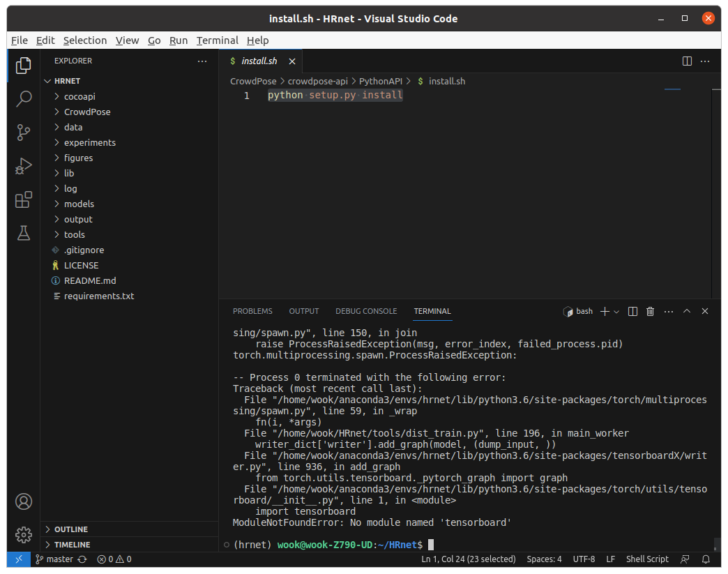Open editor more actions ellipsis
This screenshot has height=574, width=728.
(705, 61)
